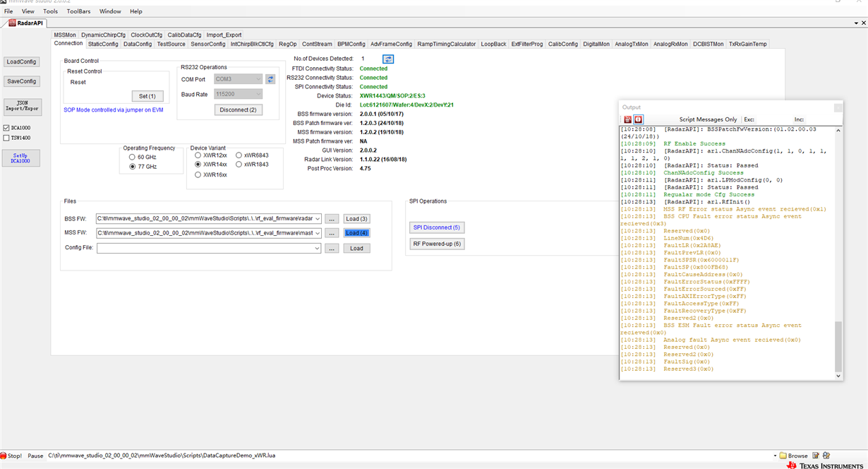Image resolution: width=868 pixels, height=469 pixels.
Task: Switch to the DataConfig tab
Action: pos(138,44)
